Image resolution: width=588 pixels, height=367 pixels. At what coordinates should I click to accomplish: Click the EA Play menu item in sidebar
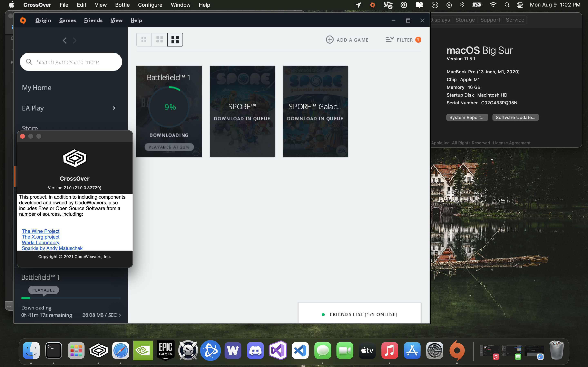69,108
